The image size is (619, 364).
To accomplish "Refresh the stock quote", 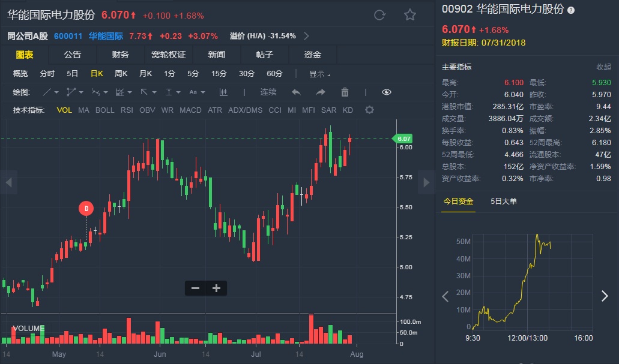I will [379, 15].
